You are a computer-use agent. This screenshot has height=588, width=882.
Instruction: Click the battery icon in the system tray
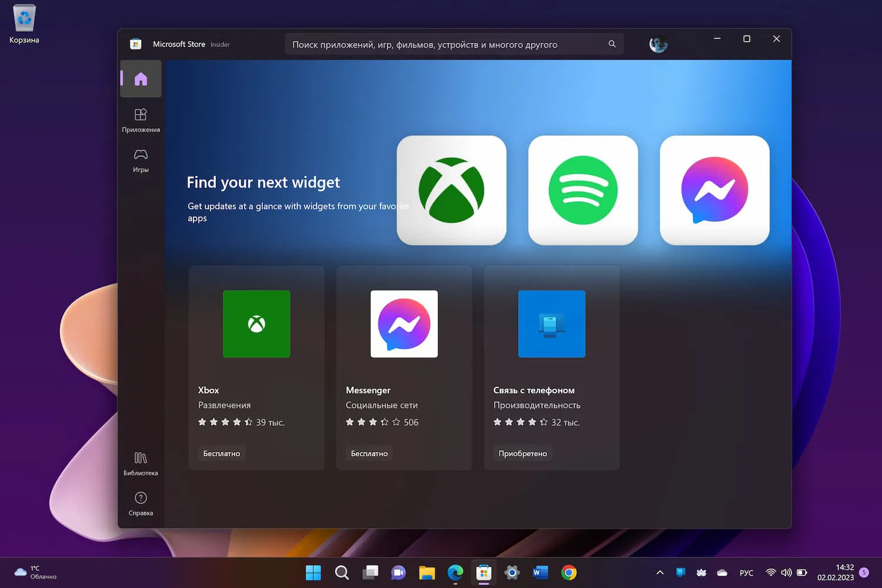pyautogui.click(x=801, y=572)
